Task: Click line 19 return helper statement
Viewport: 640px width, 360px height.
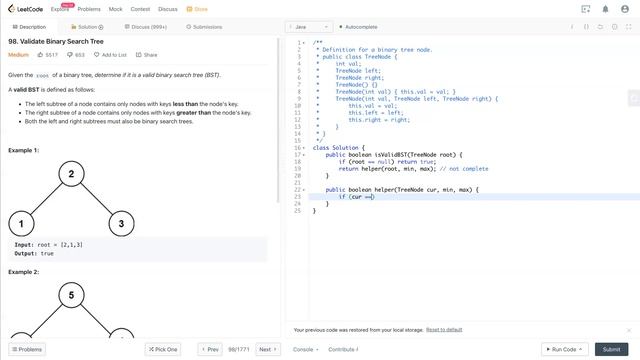Action: pos(387,169)
